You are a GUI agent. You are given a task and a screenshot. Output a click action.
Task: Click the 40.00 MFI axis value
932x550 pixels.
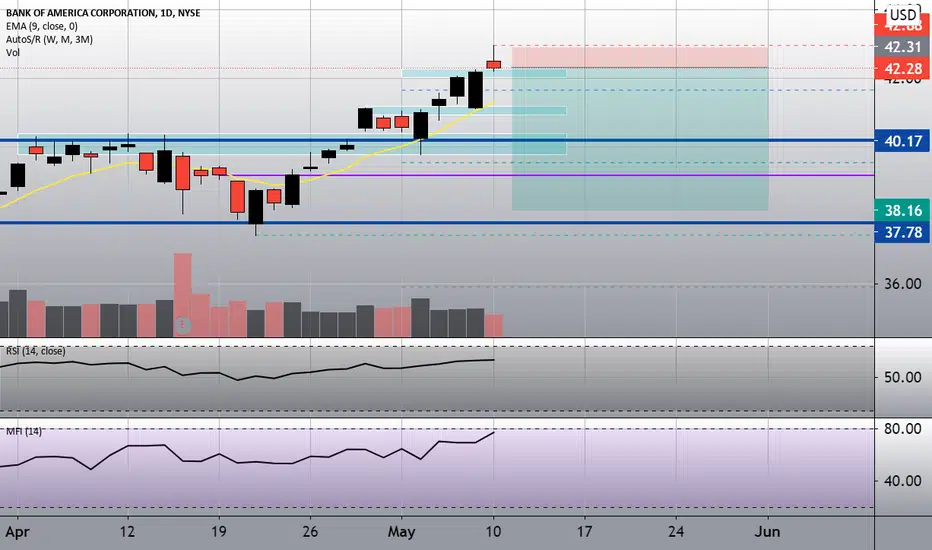click(x=902, y=480)
